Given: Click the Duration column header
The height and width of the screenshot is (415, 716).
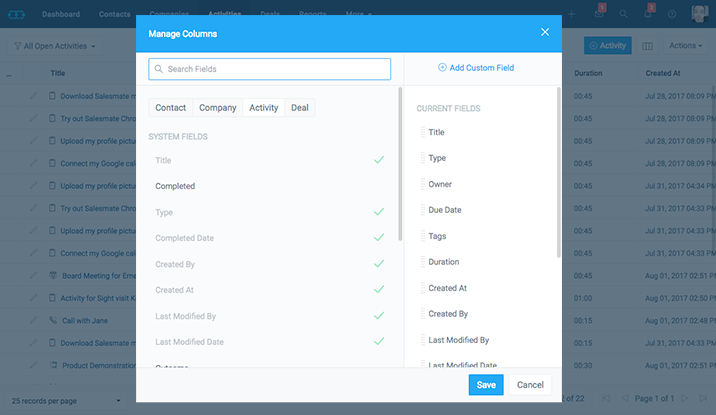Looking at the screenshot, I should click(x=588, y=73).
